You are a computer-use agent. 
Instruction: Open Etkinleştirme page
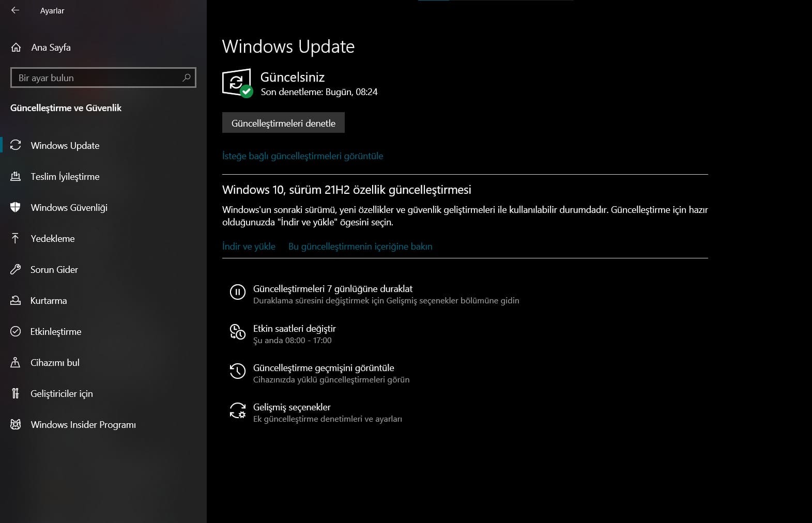(x=56, y=331)
